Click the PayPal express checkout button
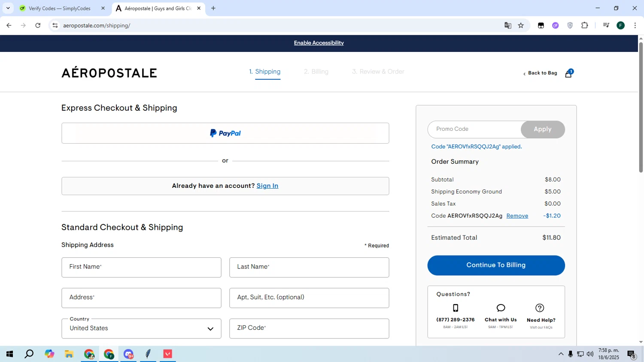644x362 pixels. [x=225, y=133]
